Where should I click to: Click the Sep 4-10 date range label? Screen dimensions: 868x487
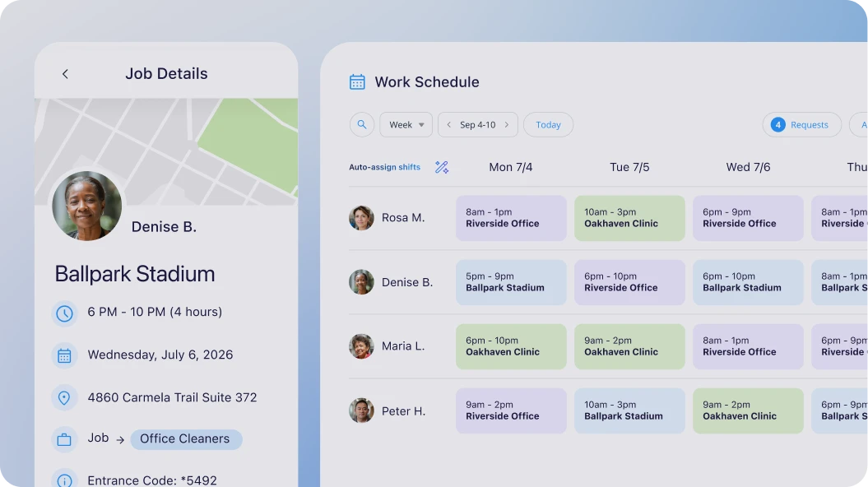(478, 124)
